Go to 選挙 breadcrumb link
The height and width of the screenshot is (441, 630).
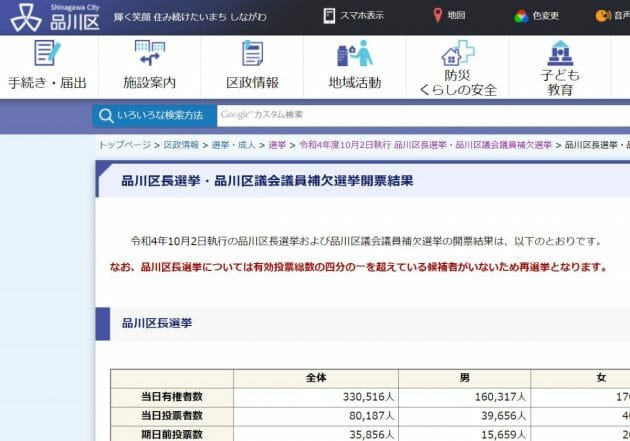277,145
